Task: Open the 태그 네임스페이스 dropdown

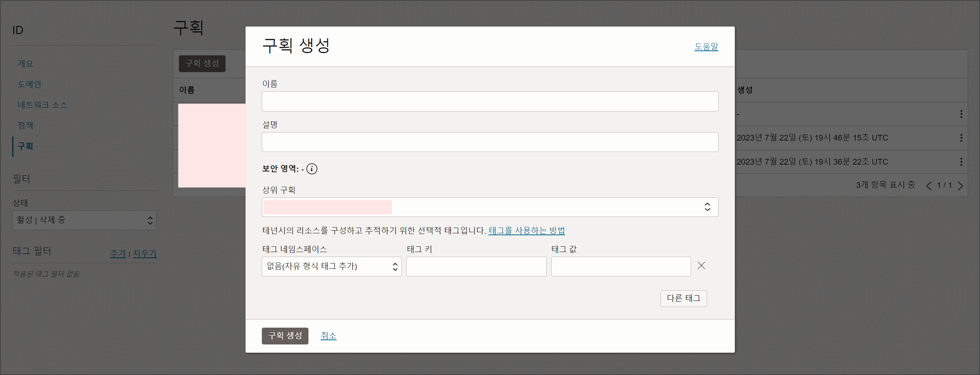Action: (x=331, y=266)
